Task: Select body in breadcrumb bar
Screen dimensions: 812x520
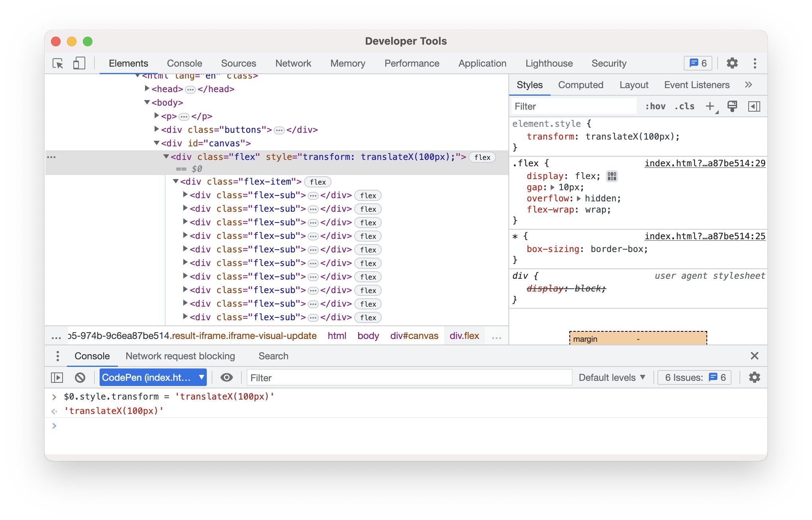Action: click(368, 336)
